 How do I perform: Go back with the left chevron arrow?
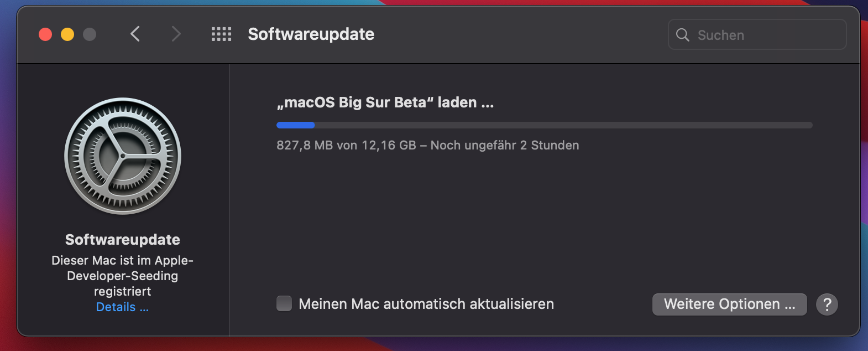[135, 34]
